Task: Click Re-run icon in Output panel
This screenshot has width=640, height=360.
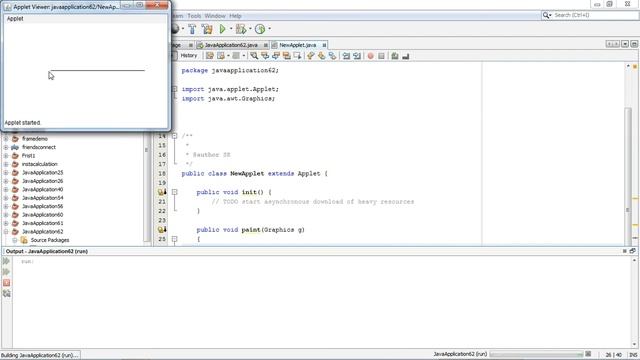Action: [7, 261]
